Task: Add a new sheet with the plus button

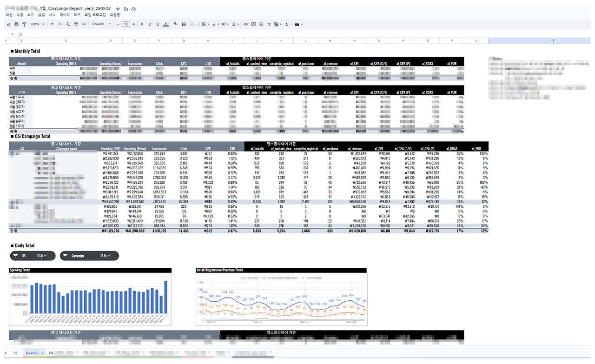Action: point(6,353)
